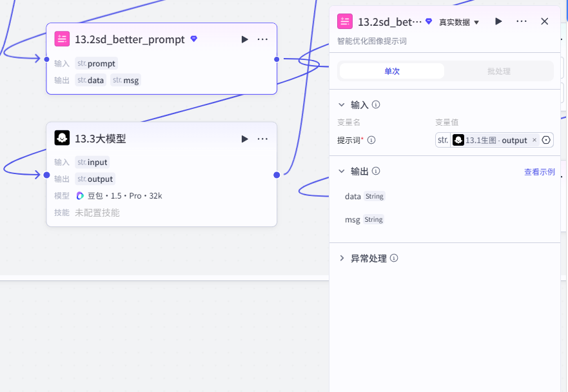This screenshot has width=568, height=392.
Task: Click blue gem badge on 13.2sd_better_prompt node
Action: coord(194,39)
